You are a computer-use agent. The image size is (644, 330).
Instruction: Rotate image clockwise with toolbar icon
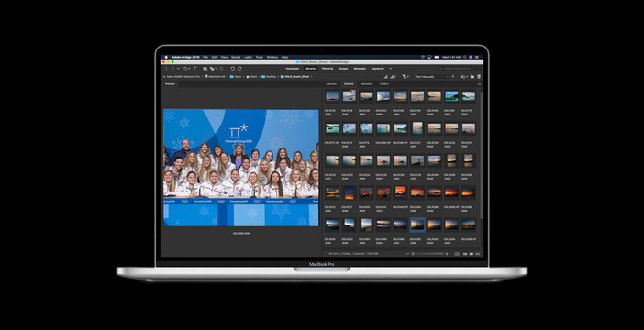[239, 69]
